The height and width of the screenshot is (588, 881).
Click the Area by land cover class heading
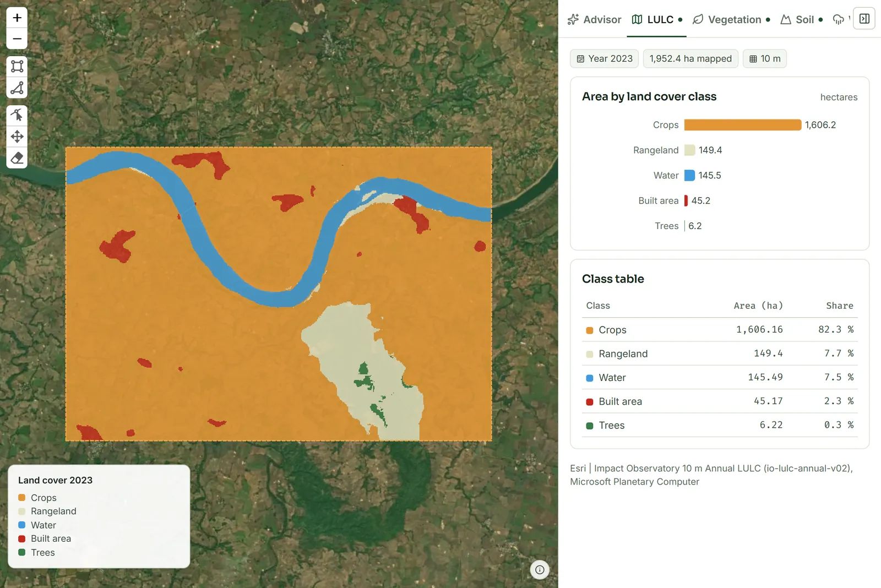pyautogui.click(x=649, y=96)
